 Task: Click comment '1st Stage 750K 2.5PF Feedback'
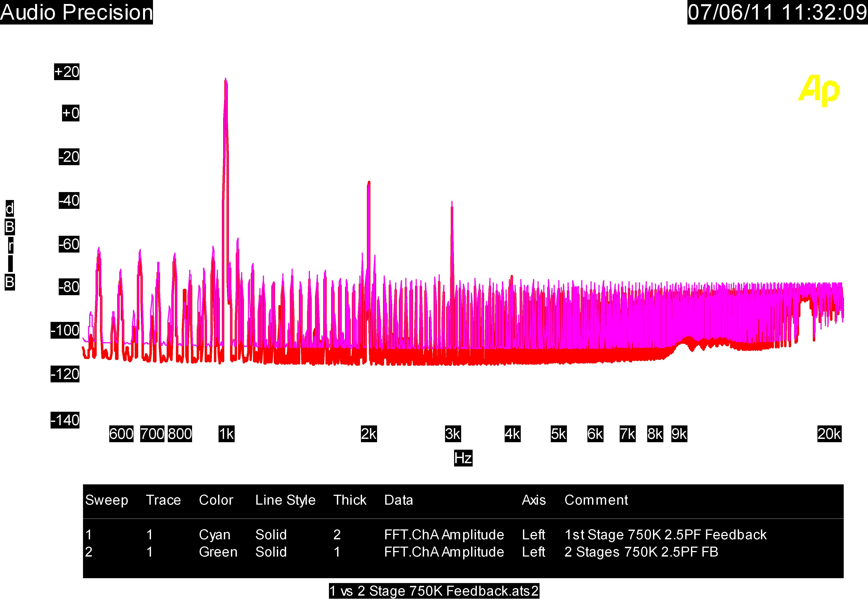(665, 535)
